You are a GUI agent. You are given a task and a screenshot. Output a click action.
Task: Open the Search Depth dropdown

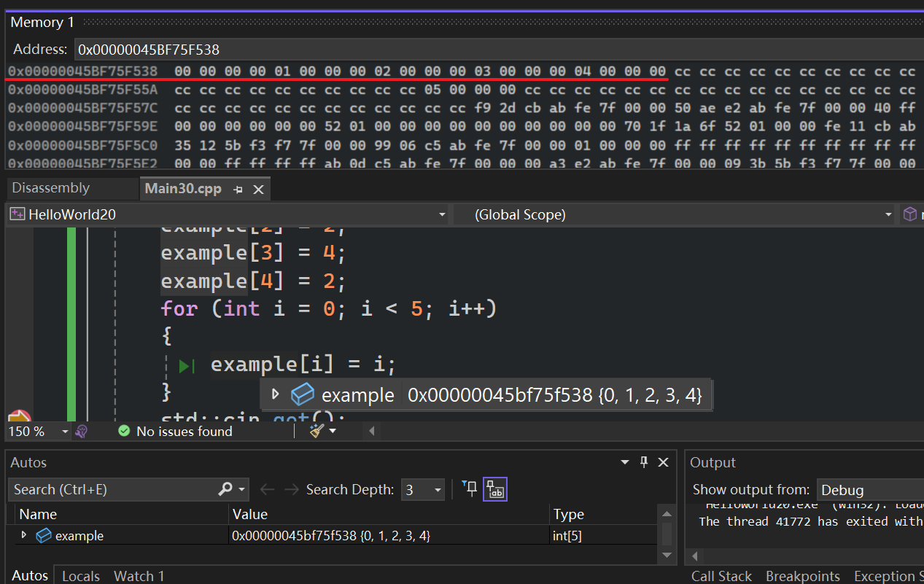click(423, 489)
